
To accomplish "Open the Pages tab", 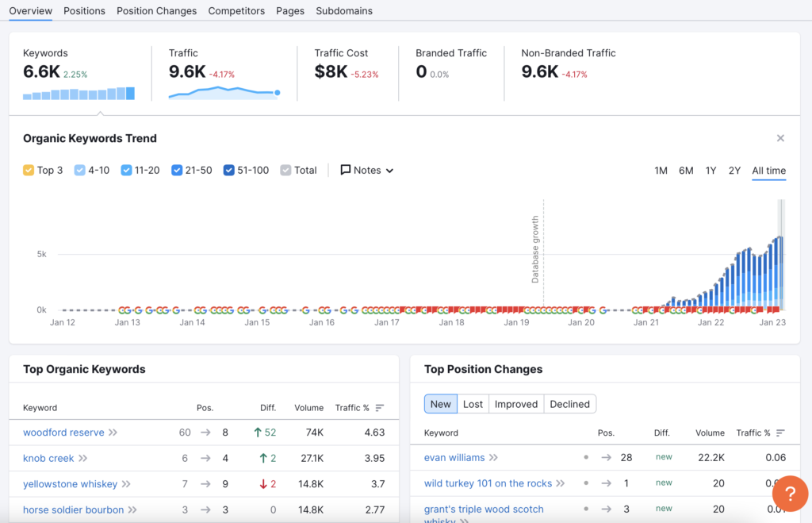I will pos(290,11).
